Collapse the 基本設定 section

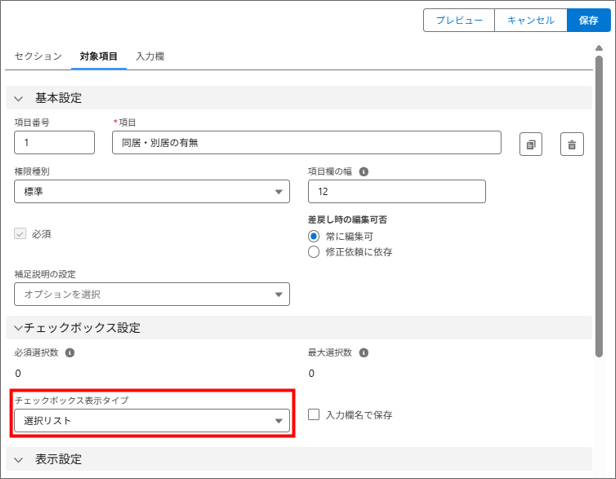(18, 98)
